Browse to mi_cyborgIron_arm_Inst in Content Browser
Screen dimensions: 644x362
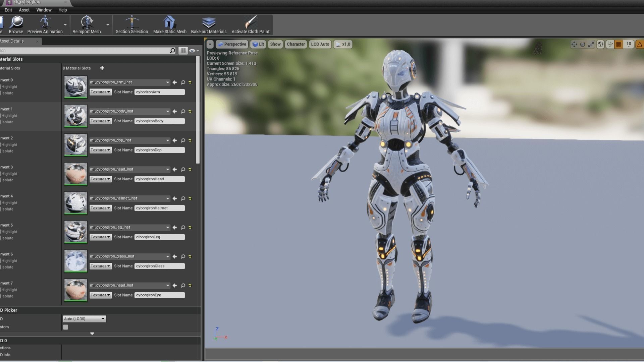[183, 82]
